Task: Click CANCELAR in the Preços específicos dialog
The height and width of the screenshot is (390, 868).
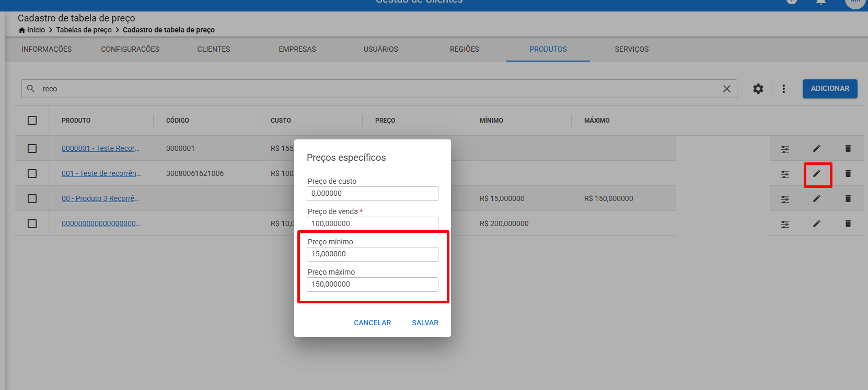Action: tap(373, 323)
